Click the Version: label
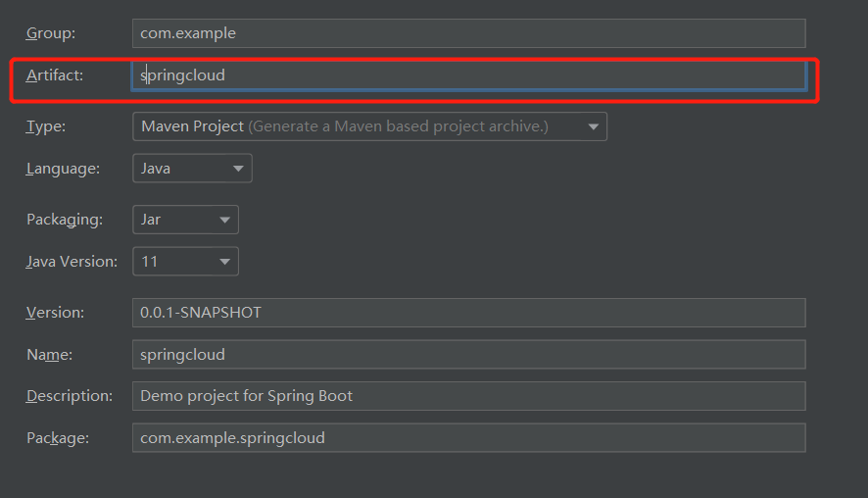The height and width of the screenshot is (498, 868). [56, 313]
